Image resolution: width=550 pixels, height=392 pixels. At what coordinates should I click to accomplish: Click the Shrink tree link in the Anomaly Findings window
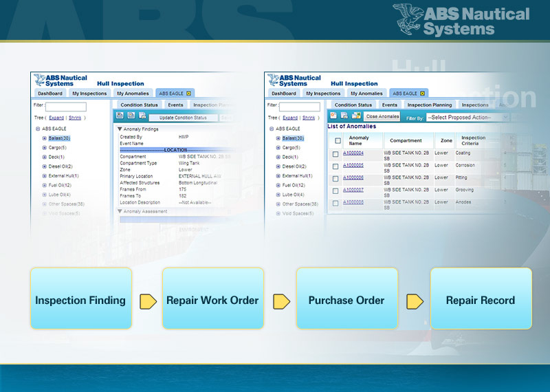(x=75, y=118)
